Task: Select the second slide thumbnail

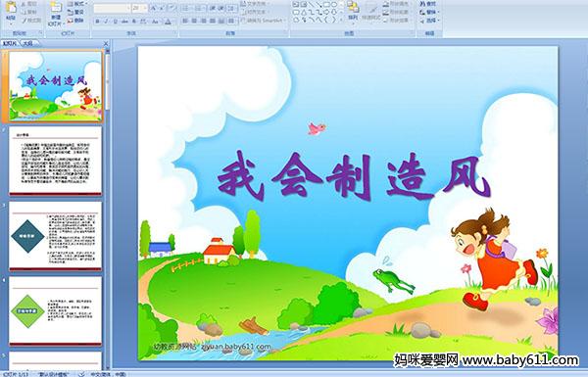Action: [56, 161]
